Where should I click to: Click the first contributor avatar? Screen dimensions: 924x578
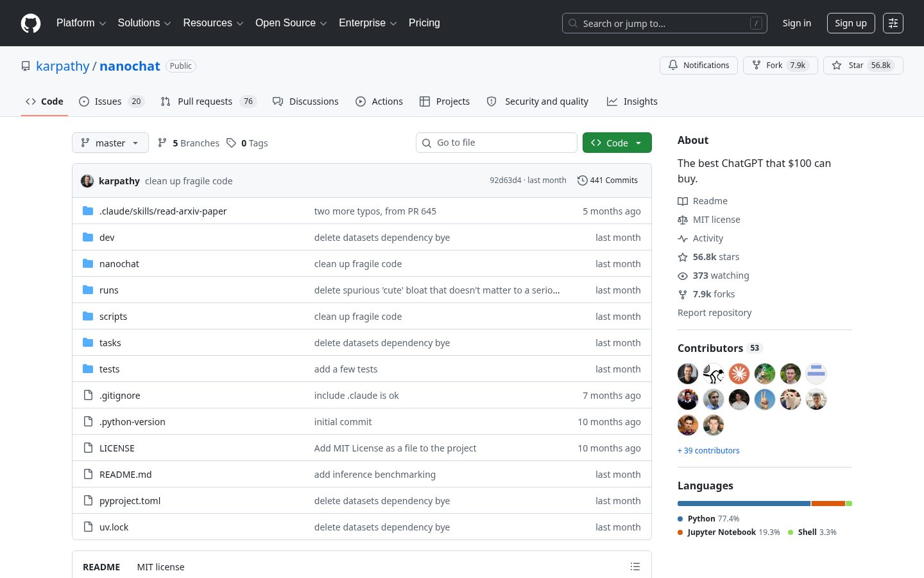(688, 374)
